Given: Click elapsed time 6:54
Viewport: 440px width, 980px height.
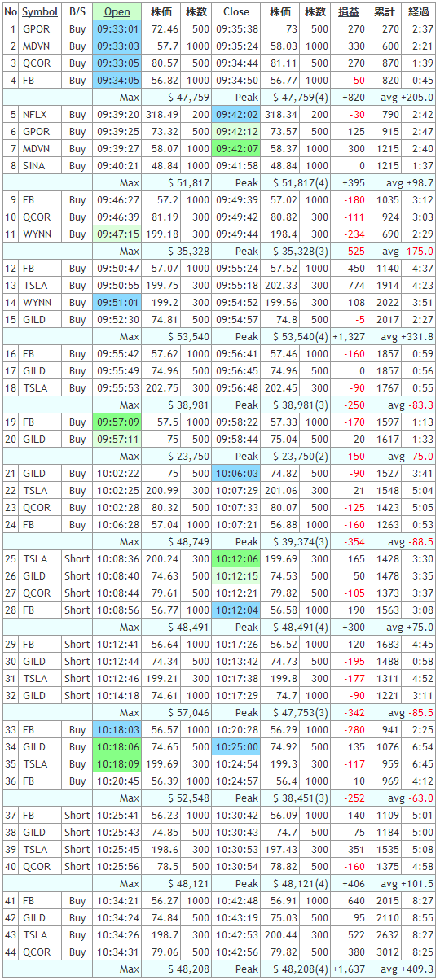Looking at the screenshot, I should click(422, 747).
